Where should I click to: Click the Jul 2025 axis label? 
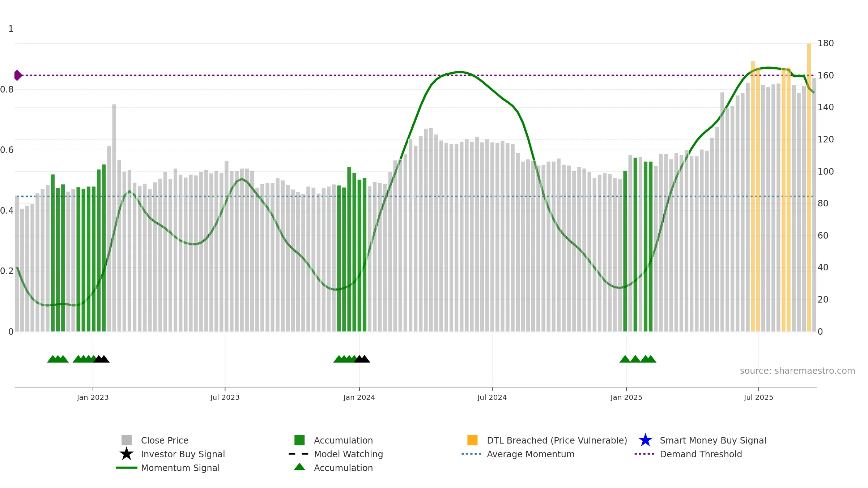(x=758, y=398)
